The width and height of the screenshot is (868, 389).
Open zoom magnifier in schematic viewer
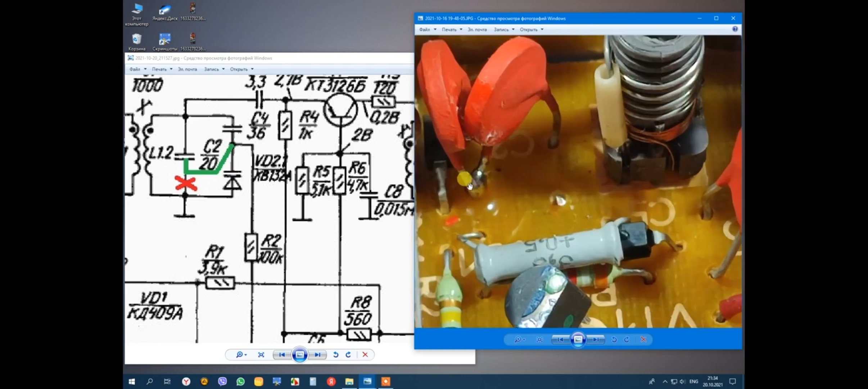pos(240,355)
